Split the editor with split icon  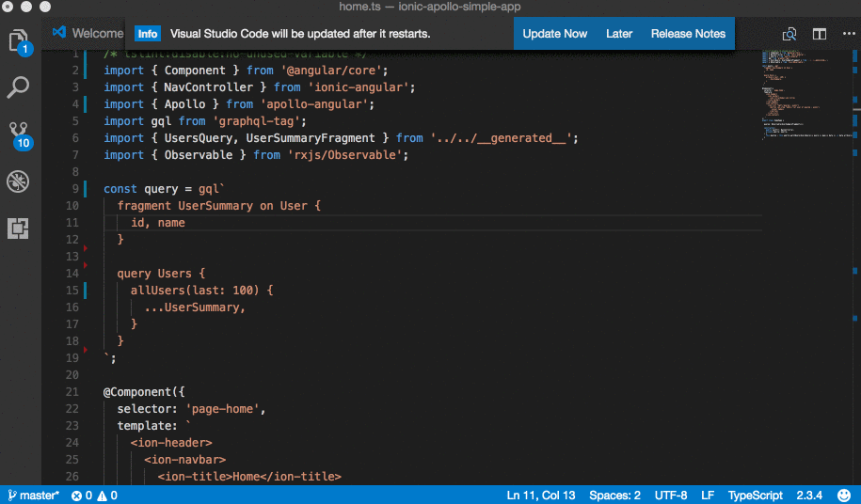coord(820,34)
